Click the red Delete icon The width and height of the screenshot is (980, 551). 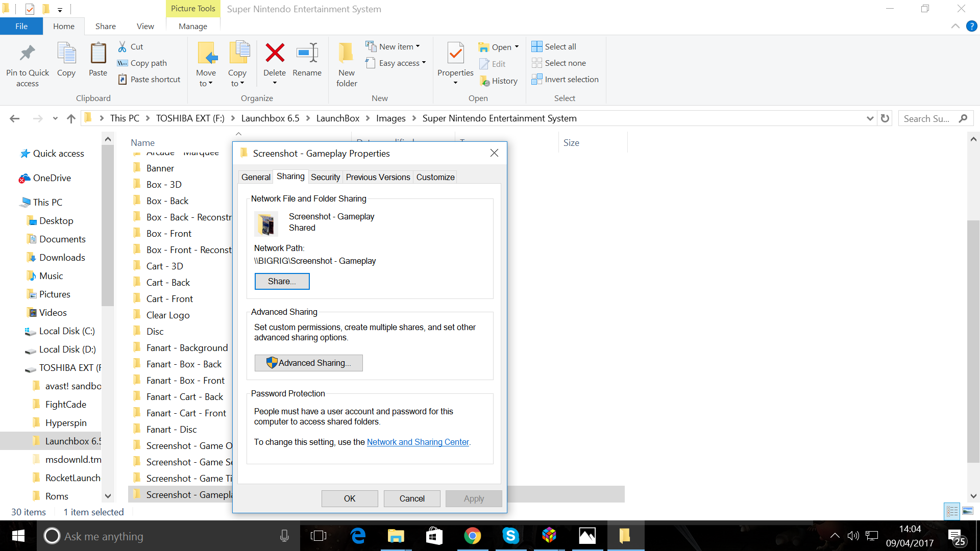coord(275,53)
